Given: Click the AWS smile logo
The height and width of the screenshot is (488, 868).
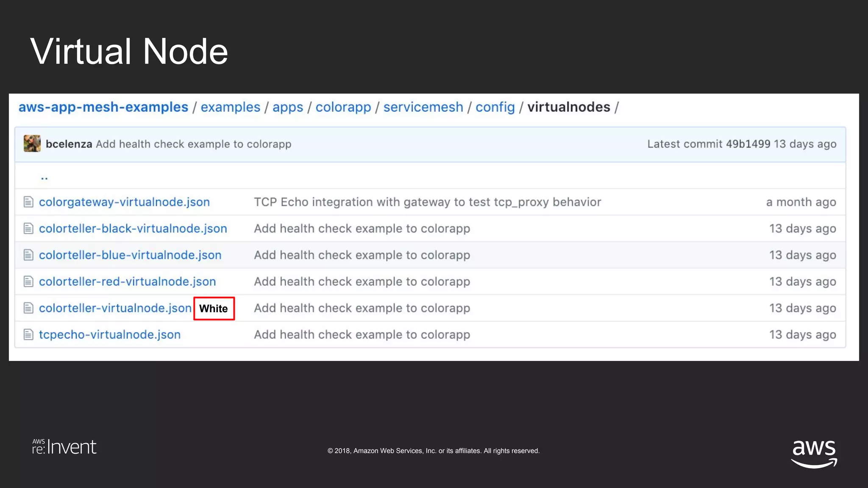Looking at the screenshot, I should (x=814, y=453).
